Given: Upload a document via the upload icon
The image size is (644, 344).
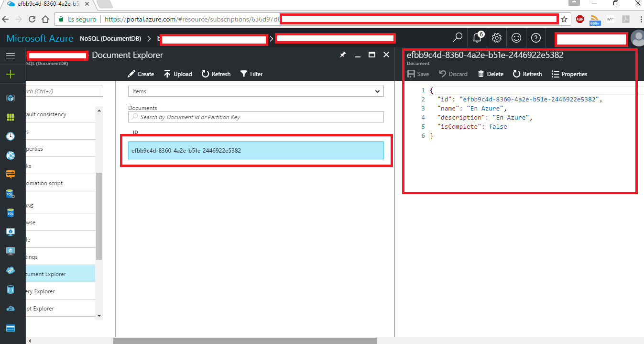Looking at the screenshot, I should (x=178, y=74).
